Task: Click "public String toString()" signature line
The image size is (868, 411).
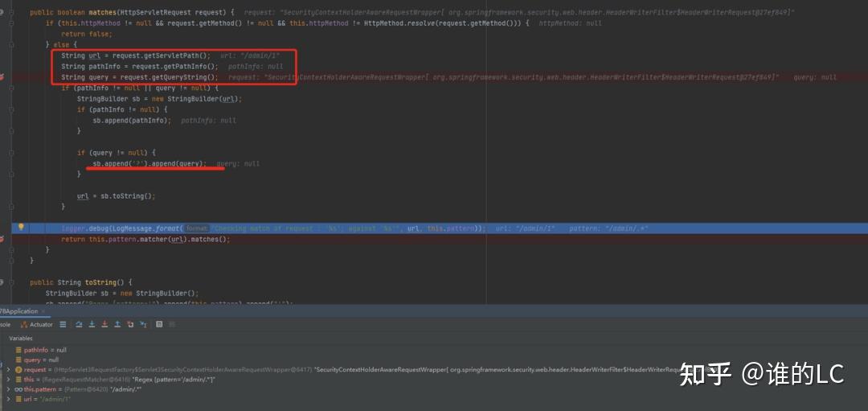Action: pyautogui.click(x=81, y=282)
